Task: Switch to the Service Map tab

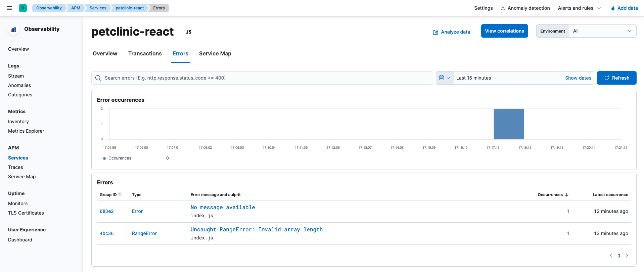Action: tap(215, 54)
